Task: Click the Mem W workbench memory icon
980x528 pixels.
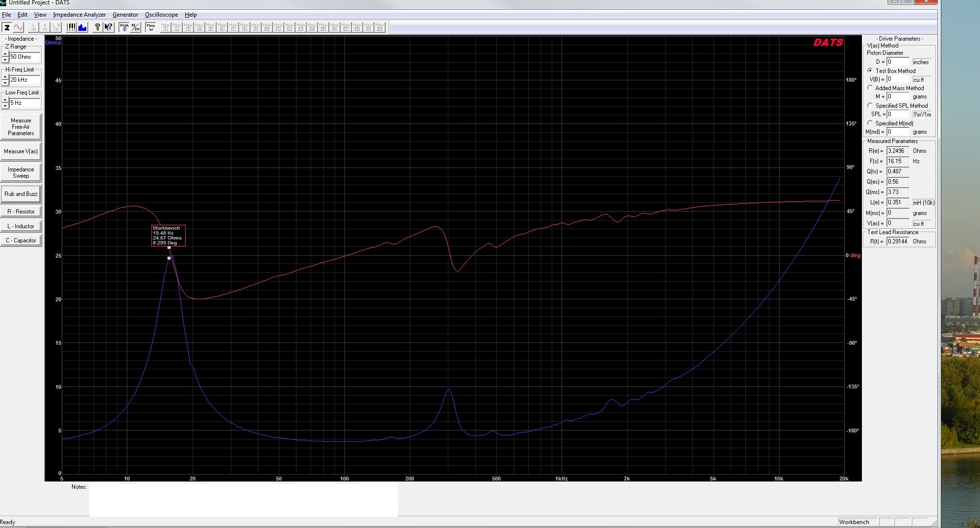Action: 151,27
